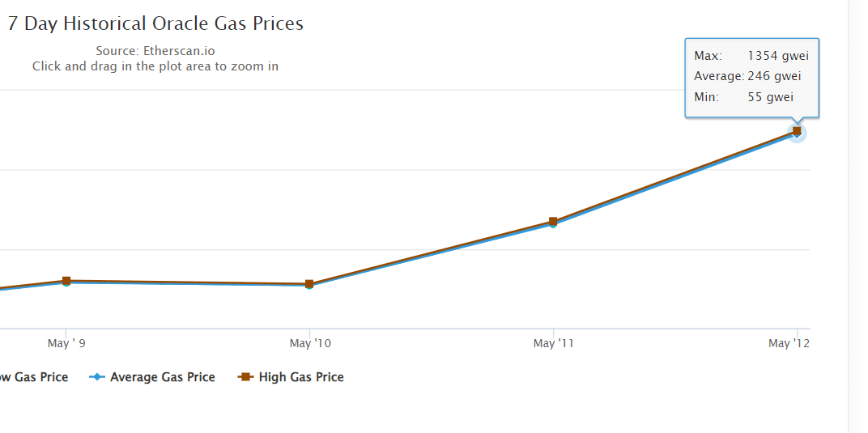Click the May '10 axis label
The image size is (868, 433).
click(310, 343)
